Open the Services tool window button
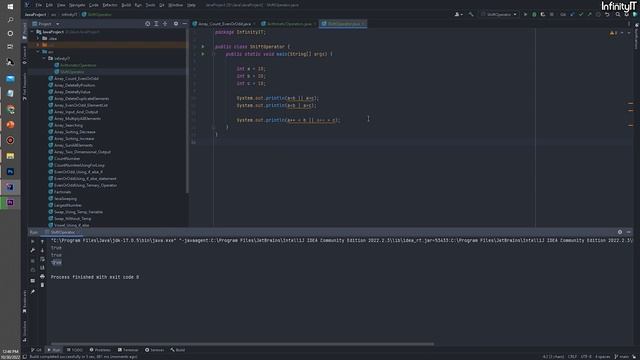Screen dimensions: 640x360 [x=155, y=350]
